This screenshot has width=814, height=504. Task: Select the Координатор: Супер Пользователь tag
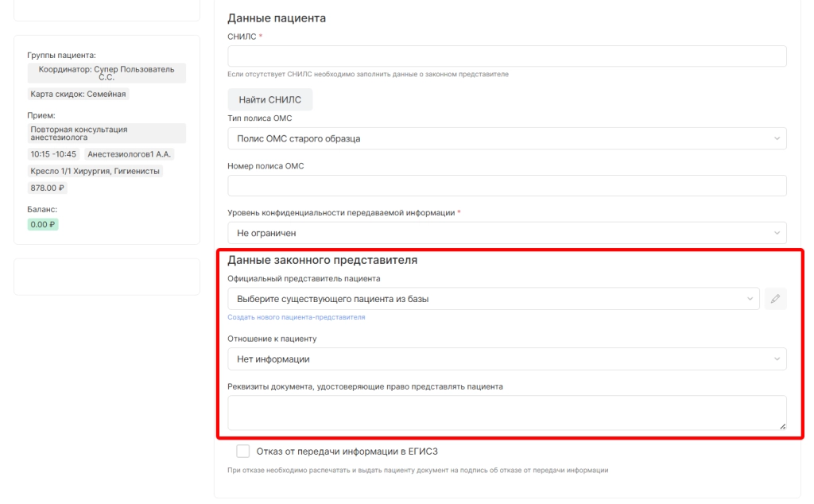click(107, 73)
